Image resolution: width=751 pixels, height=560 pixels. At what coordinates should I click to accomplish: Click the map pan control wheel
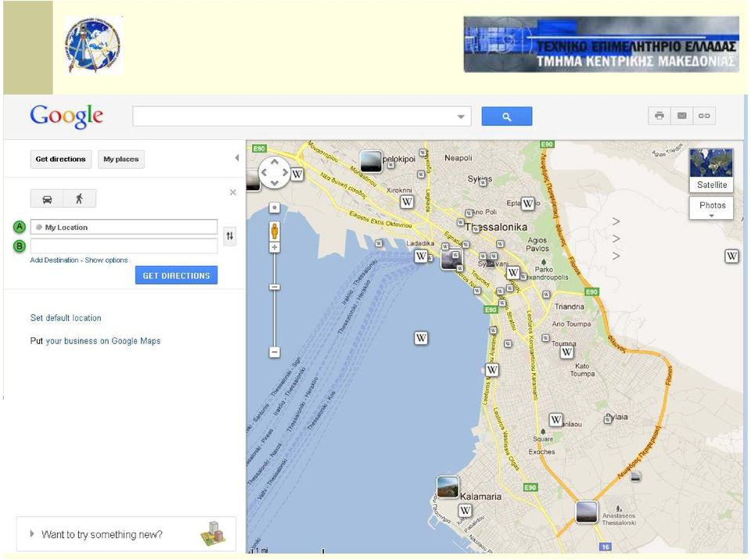pos(275,172)
